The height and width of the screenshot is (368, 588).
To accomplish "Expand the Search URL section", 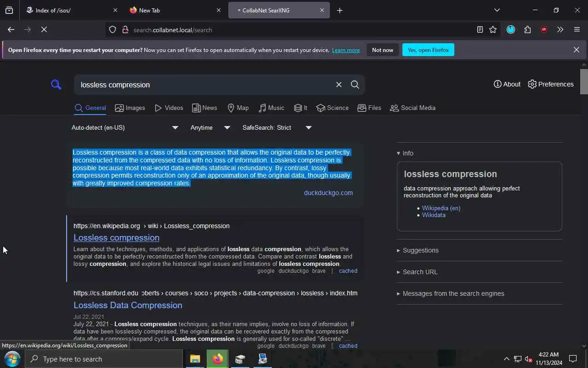I will (x=417, y=272).
